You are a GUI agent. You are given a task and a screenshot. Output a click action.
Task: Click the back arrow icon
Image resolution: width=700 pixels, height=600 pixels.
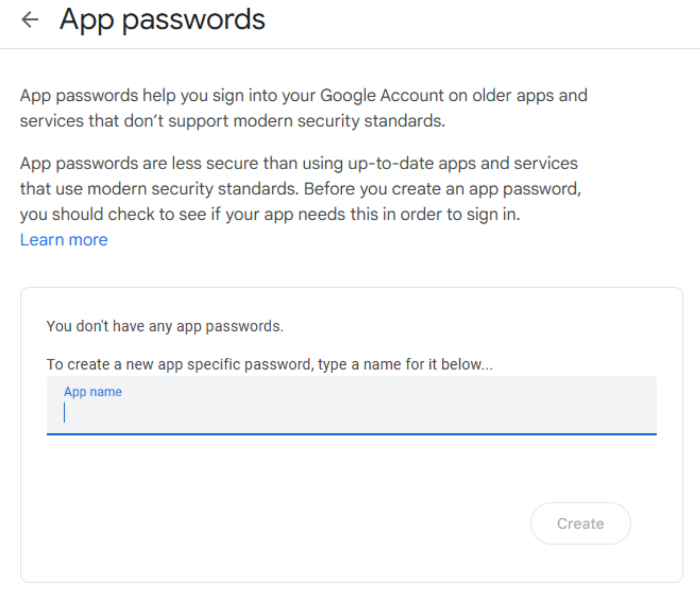pos(30,20)
